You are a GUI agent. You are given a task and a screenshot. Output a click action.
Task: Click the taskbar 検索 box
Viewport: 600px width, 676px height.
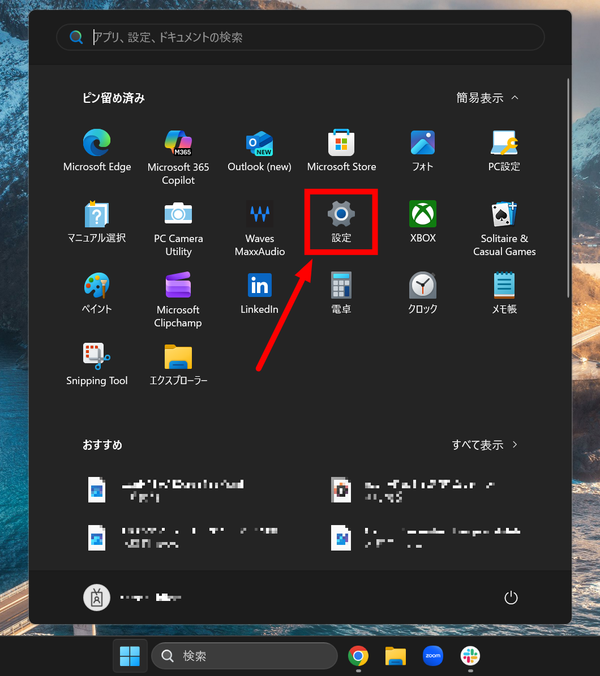click(x=244, y=656)
